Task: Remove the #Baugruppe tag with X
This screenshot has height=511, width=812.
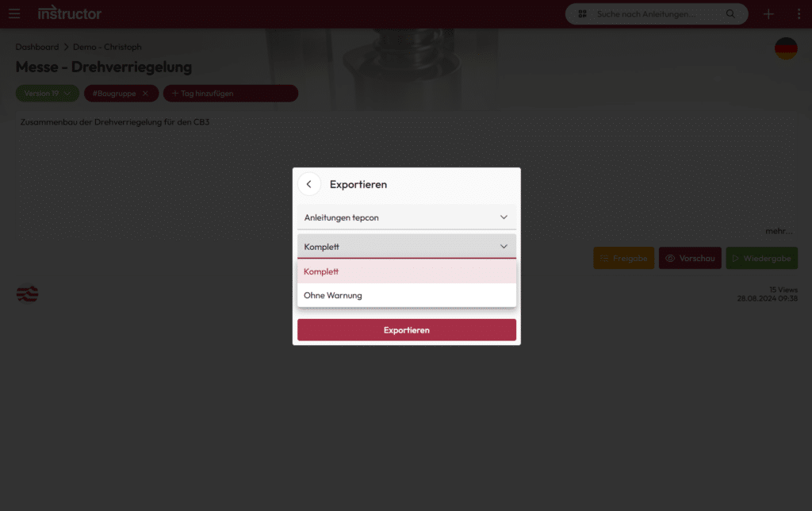Action: coord(145,94)
